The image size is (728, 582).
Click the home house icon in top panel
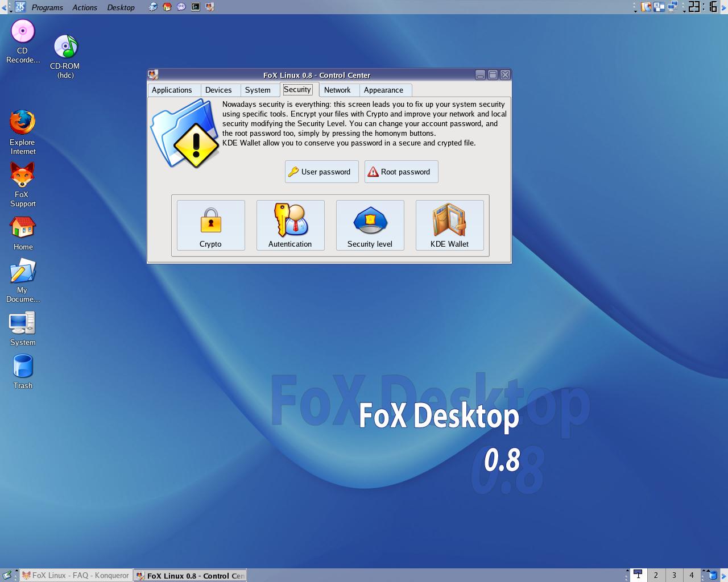pyautogui.click(x=167, y=7)
